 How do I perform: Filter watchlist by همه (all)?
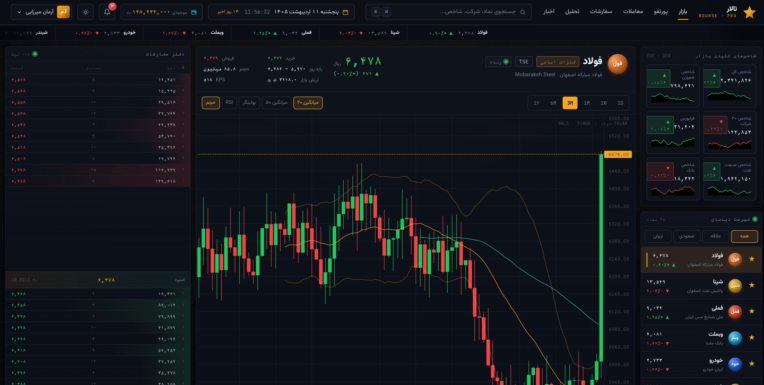click(744, 236)
